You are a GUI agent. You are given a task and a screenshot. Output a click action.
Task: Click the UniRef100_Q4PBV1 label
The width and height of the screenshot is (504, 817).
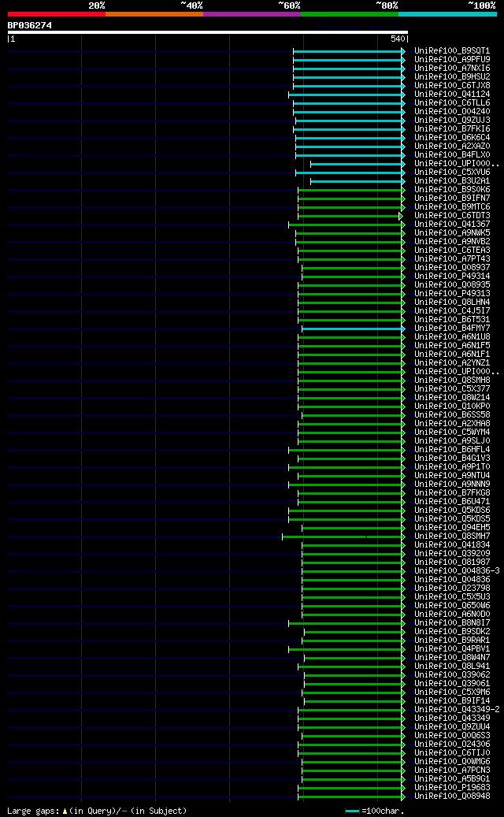452,648
